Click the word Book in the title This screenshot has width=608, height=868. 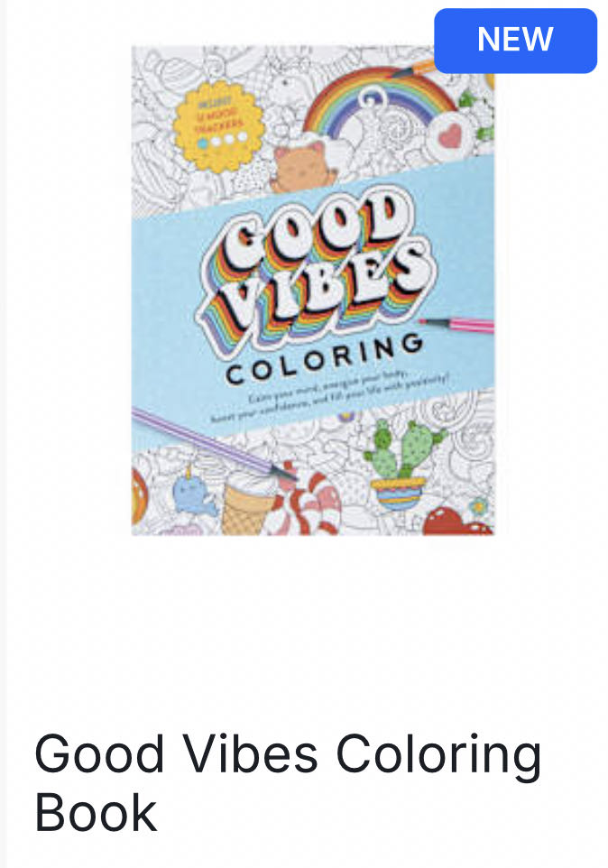pyautogui.click(x=96, y=813)
